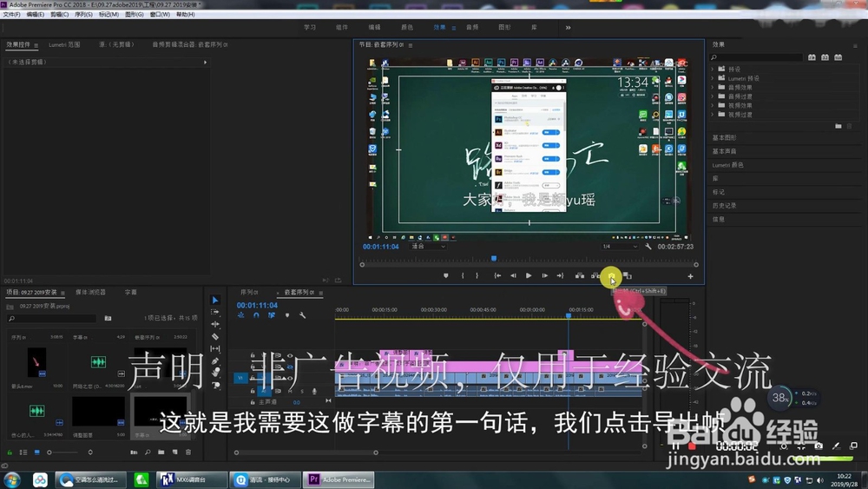
Task: Click the Comparison View button
Action: coord(627,276)
